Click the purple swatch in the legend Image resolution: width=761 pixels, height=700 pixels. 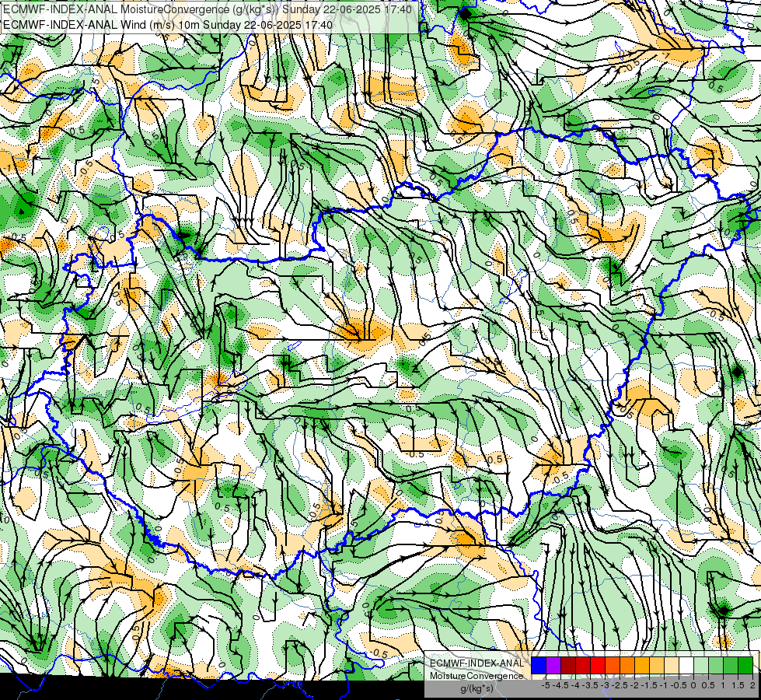click(x=553, y=666)
